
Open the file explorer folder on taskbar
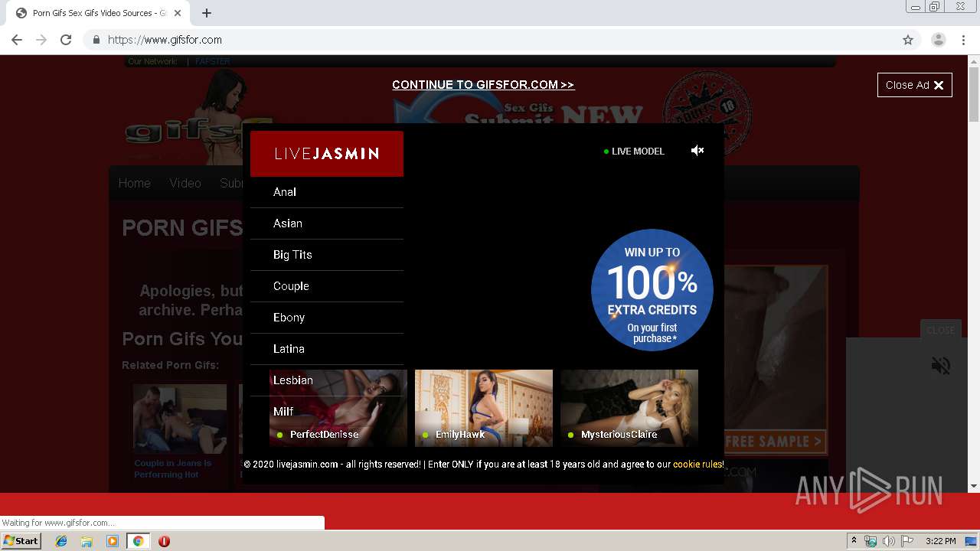click(87, 541)
